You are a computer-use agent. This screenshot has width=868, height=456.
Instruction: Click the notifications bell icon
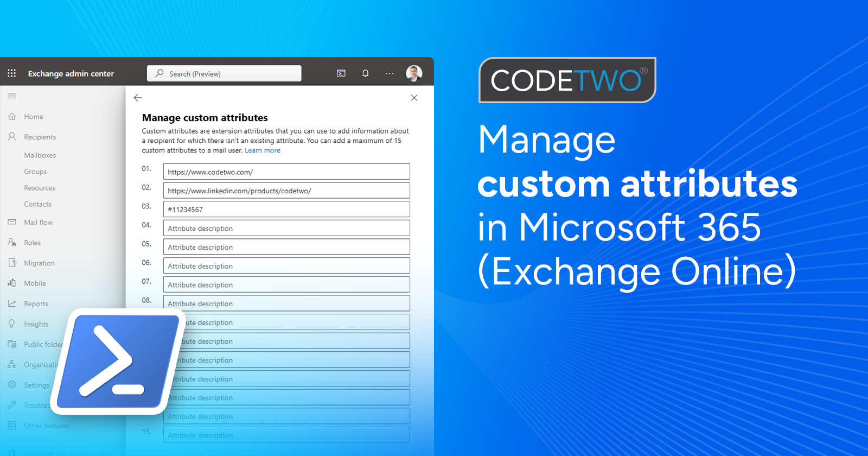click(x=366, y=73)
